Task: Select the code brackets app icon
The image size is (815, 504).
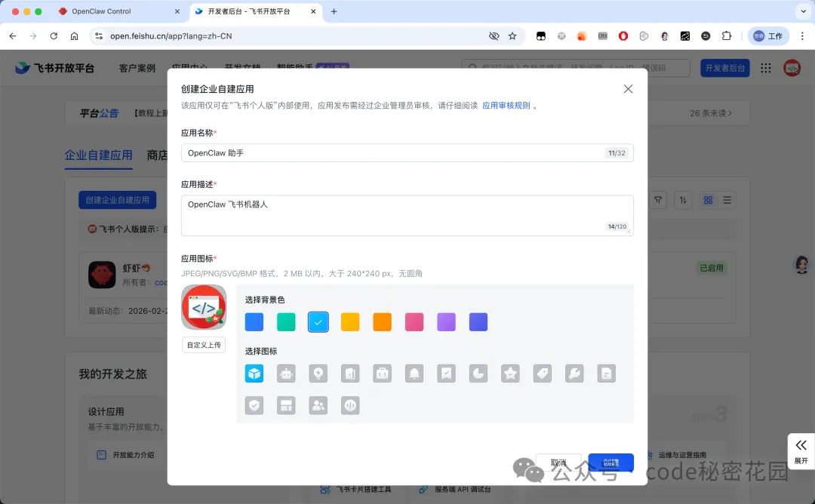Action: [350, 405]
